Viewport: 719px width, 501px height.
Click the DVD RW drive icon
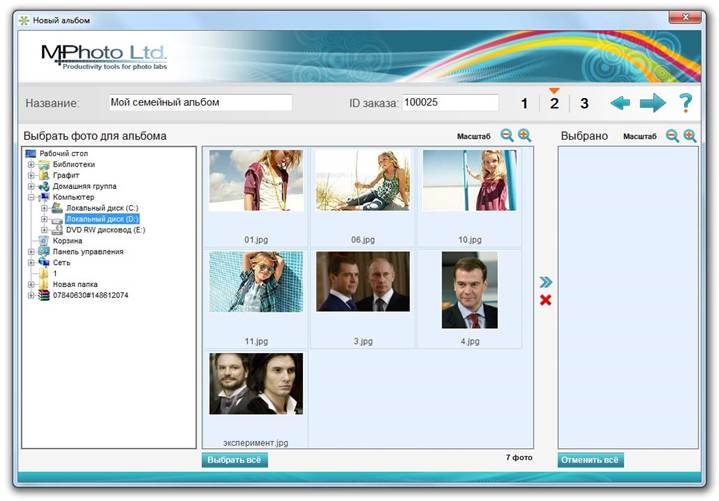(57, 230)
